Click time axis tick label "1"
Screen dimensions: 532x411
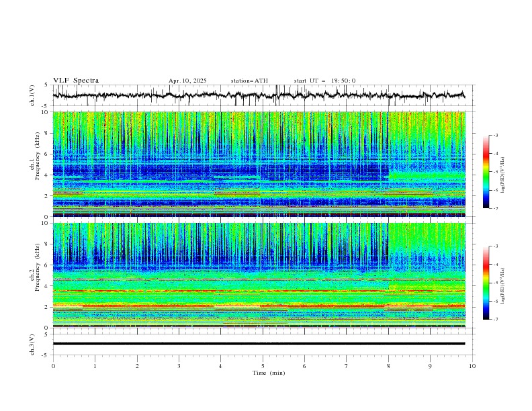pos(95,366)
